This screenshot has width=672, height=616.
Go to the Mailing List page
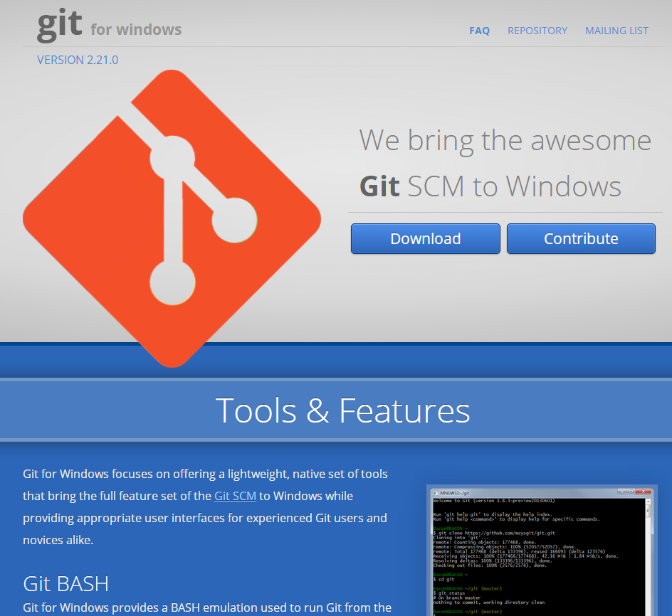616,31
